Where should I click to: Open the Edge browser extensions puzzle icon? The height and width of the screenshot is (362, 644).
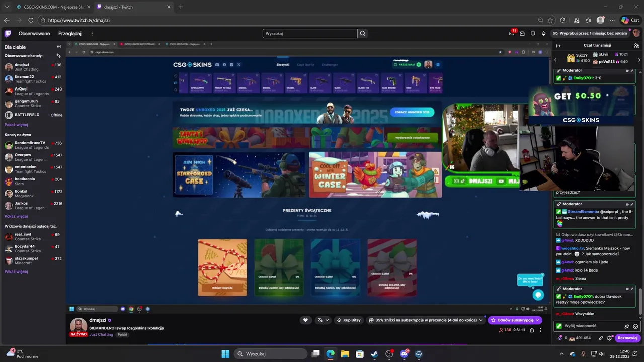point(562,20)
